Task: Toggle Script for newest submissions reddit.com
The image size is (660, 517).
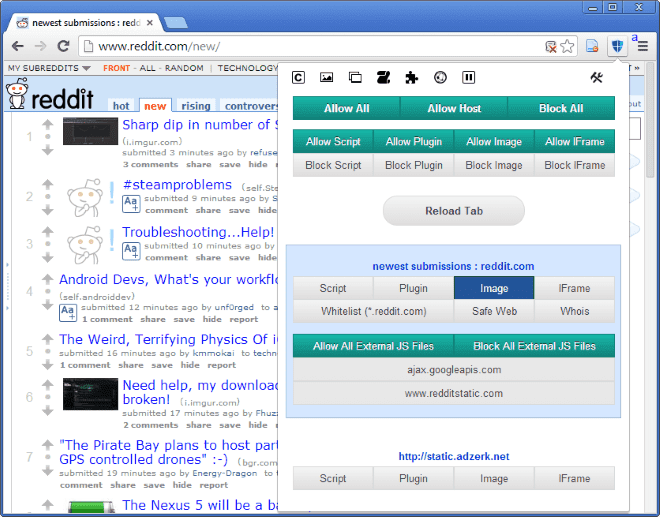Action: [333, 288]
